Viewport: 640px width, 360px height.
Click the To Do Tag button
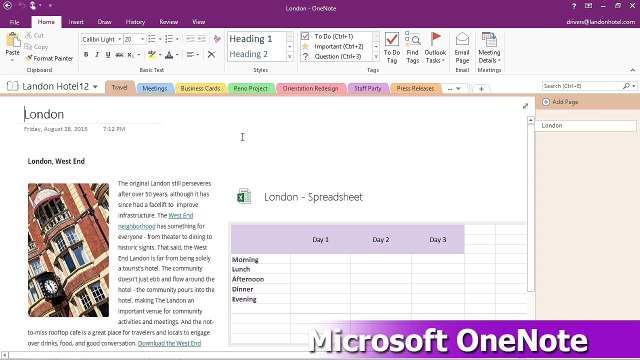pyautogui.click(x=392, y=48)
